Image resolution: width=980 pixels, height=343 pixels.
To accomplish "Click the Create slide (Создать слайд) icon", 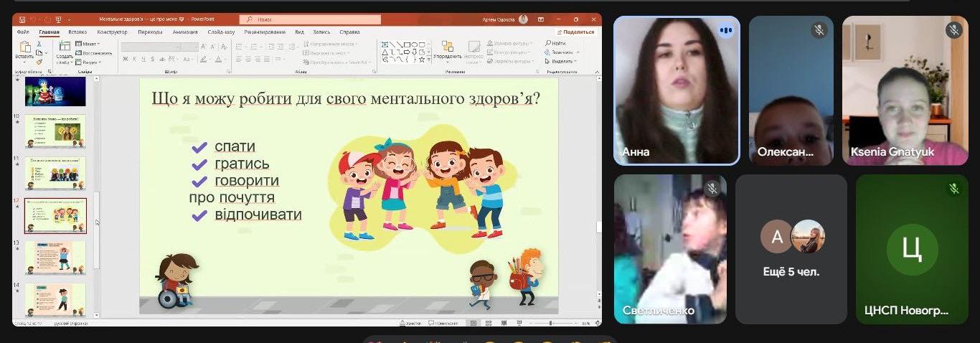I will click(x=65, y=48).
